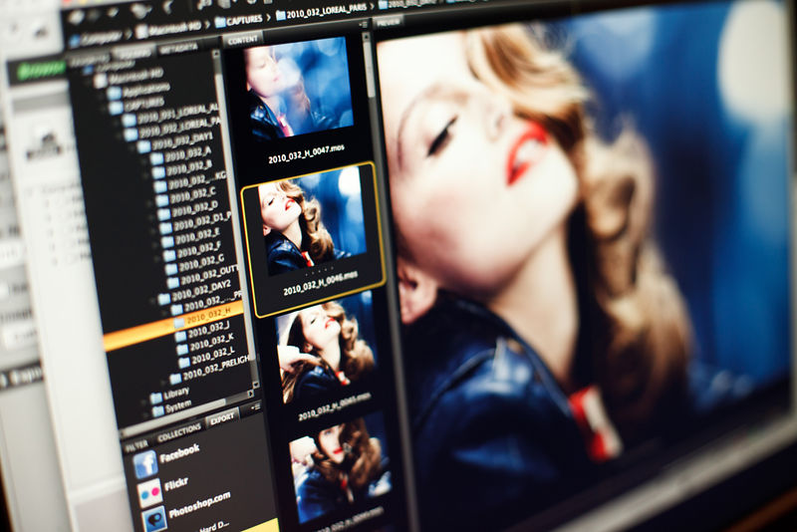The image size is (797, 532).
Task: Select thumbnail 2010_032_H_0047.mos
Action: click(x=300, y=88)
